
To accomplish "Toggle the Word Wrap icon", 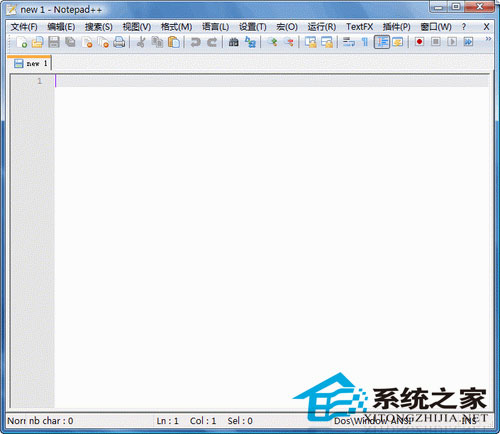I will 349,42.
